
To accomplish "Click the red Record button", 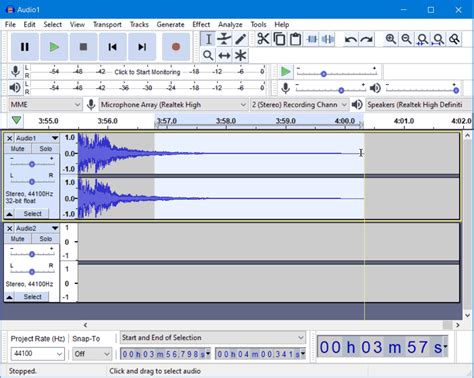I will tap(176, 47).
